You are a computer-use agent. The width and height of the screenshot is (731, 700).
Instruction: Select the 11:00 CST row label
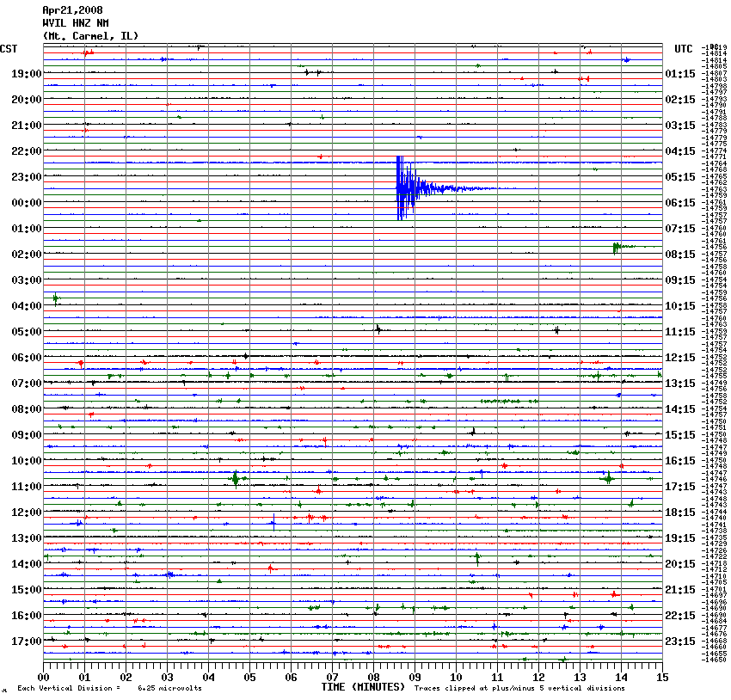click(27, 487)
